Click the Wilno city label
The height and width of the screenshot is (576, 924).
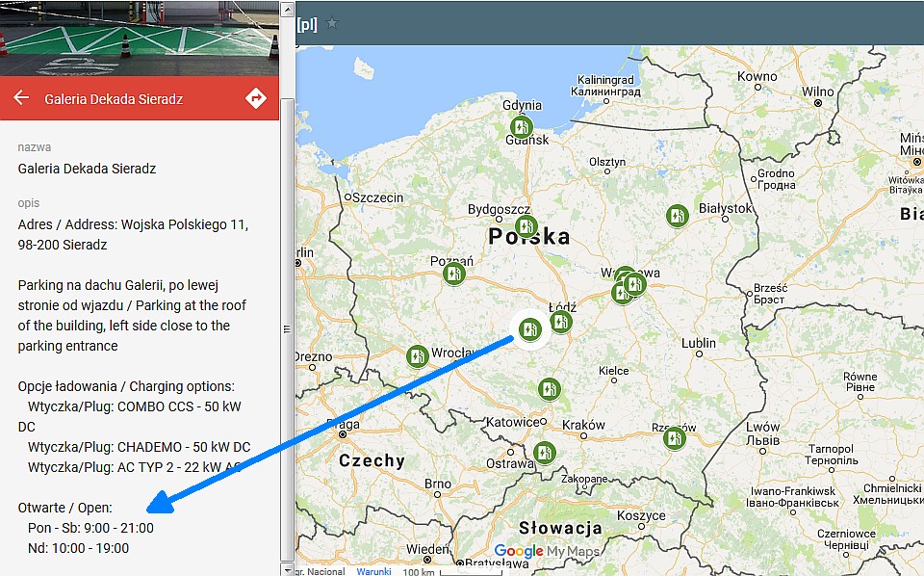click(817, 92)
